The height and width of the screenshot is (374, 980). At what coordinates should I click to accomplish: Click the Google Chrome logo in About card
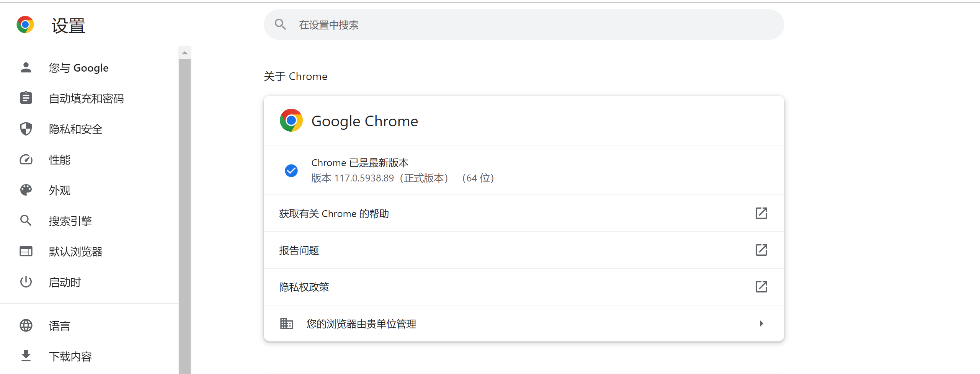pos(291,120)
